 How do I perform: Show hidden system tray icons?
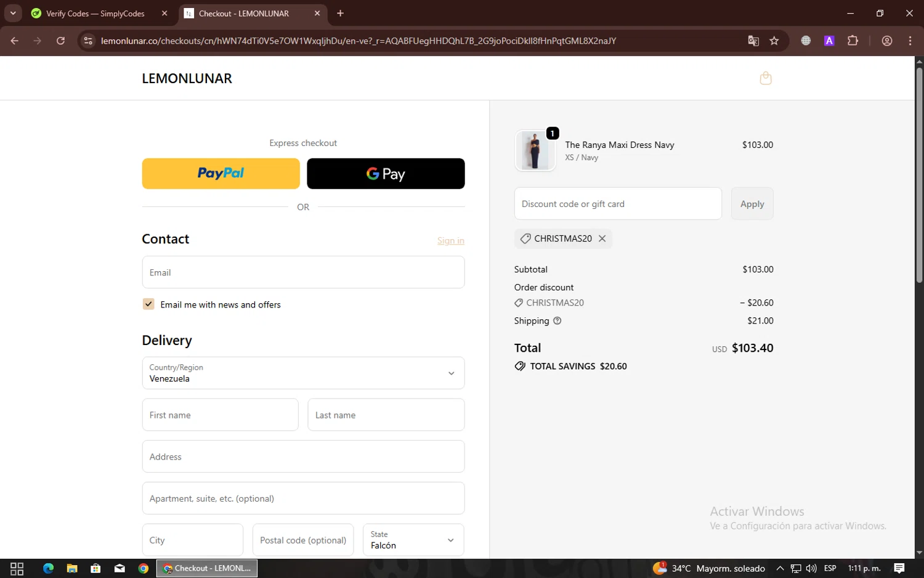tap(780, 568)
